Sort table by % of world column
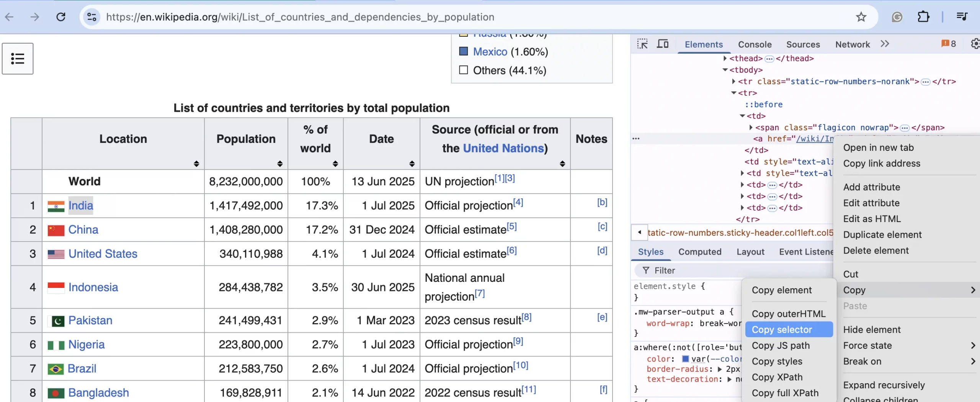The width and height of the screenshot is (980, 402). [335, 164]
